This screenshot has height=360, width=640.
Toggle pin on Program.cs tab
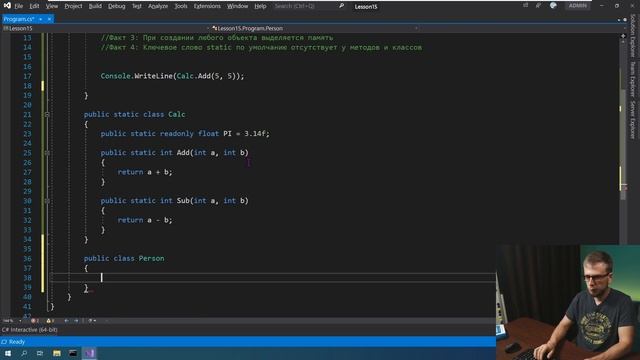[x=40, y=19]
